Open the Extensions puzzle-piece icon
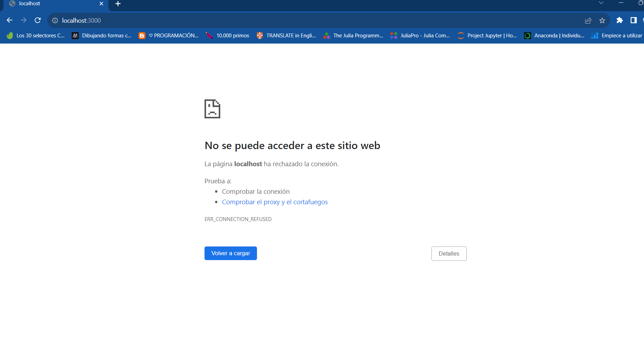 click(x=620, y=20)
